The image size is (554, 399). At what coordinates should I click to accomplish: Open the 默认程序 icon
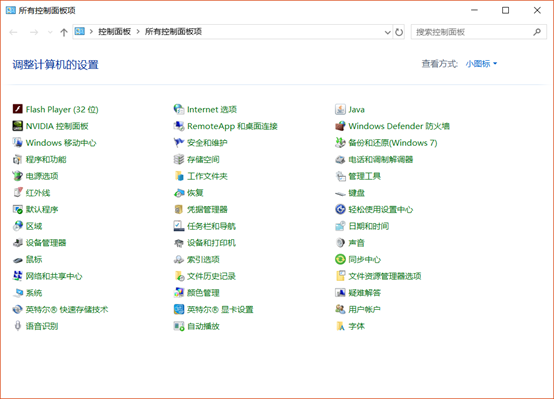pos(18,209)
